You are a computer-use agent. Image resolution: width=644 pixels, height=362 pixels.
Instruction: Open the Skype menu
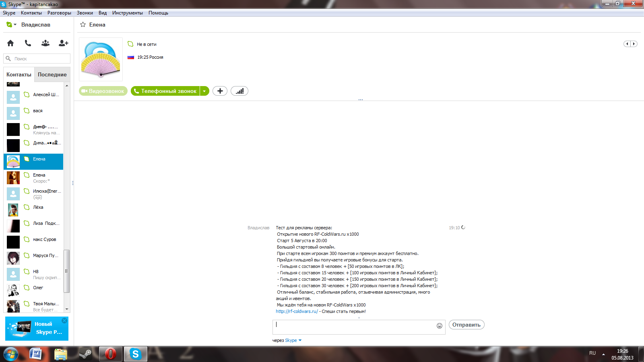(x=9, y=13)
